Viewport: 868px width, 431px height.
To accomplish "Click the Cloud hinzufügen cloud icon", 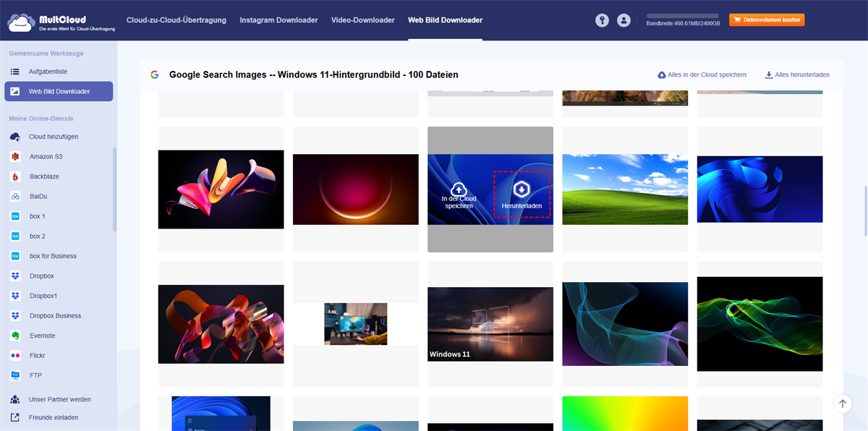I will [15, 137].
